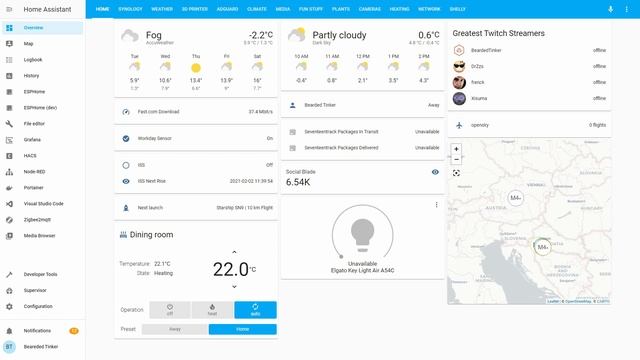Open the opensky flights sensor
640x360 pixels.
click(529, 125)
